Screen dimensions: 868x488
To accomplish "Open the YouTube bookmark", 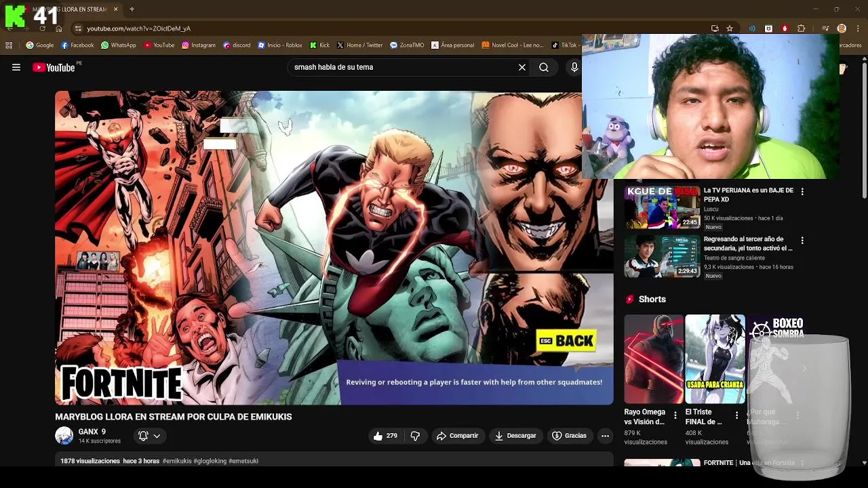I will pos(159,45).
